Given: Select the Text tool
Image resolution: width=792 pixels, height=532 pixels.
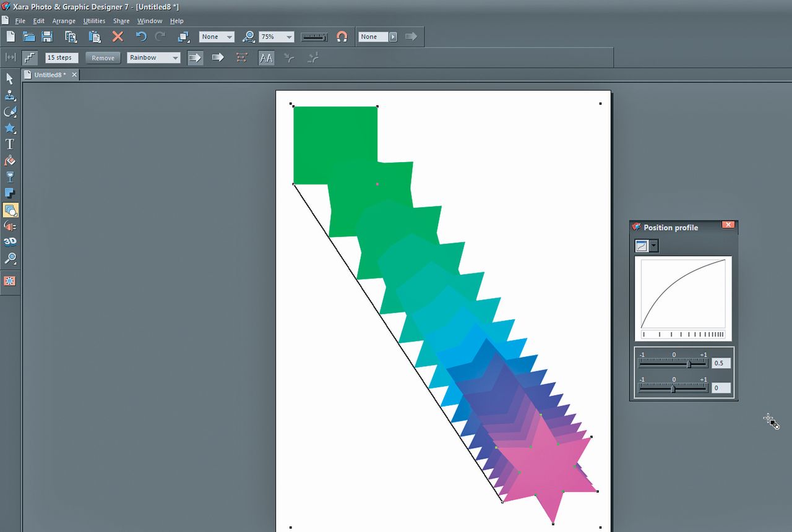Looking at the screenshot, I should pos(10,144).
